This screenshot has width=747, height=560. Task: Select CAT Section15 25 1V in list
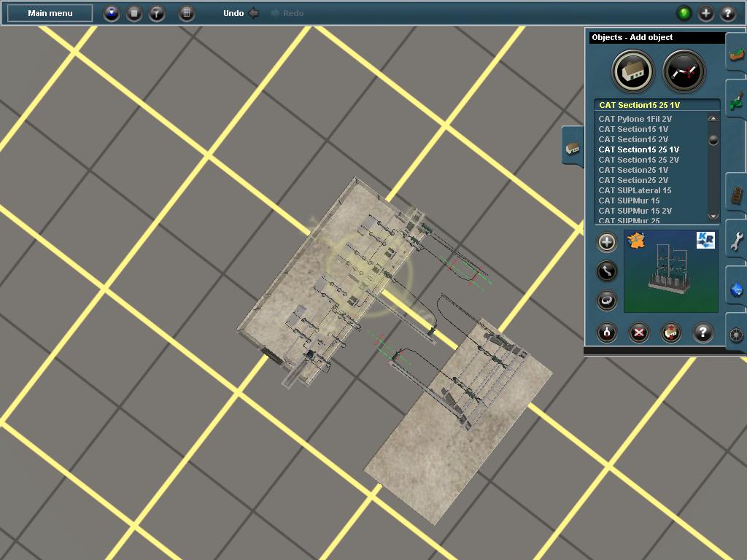(639, 149)
